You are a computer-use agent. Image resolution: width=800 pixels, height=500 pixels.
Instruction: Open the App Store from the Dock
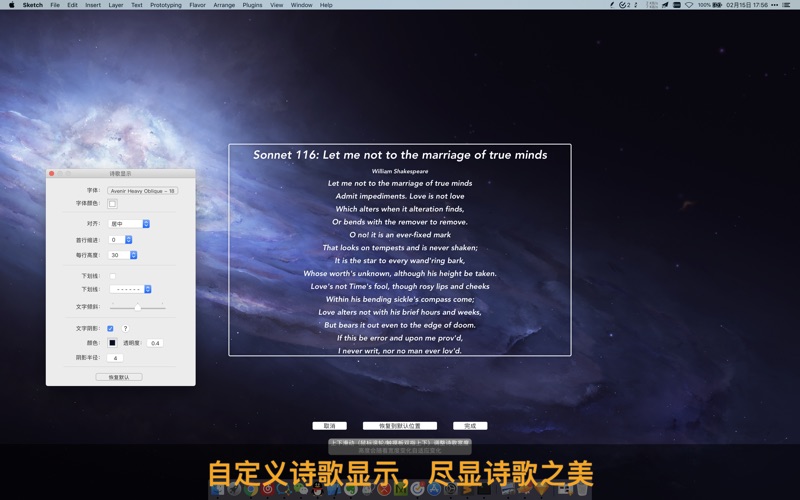click(x=434, y=490)
